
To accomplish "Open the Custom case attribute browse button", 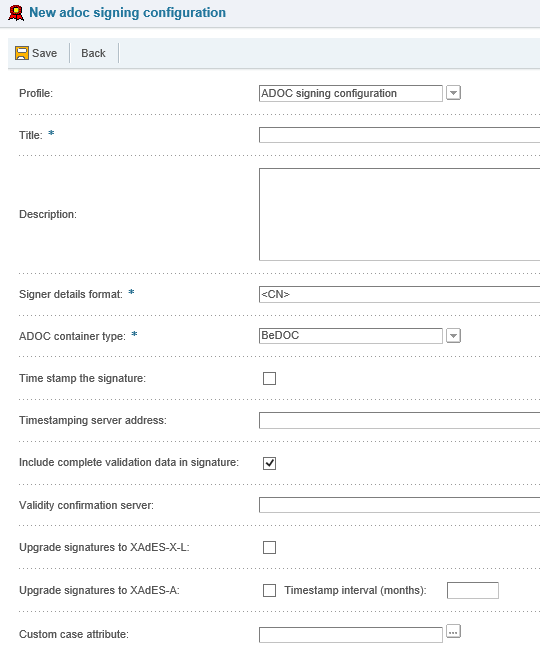I will coord(453,631).
